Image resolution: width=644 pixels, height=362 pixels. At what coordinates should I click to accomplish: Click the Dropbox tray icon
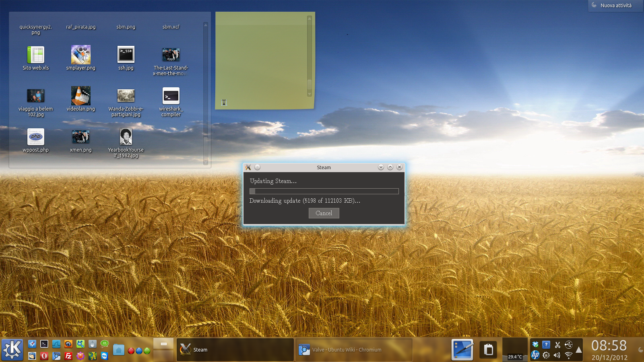(535, 344)
